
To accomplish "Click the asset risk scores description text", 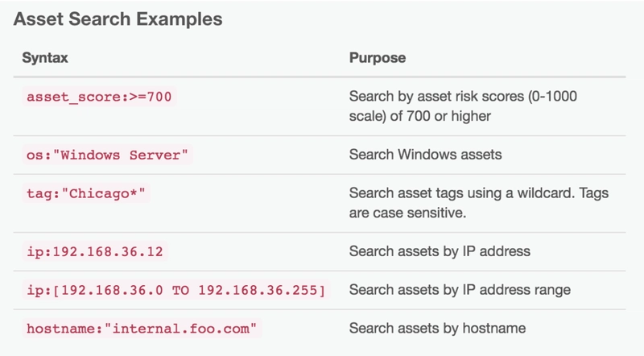I will [463, 106].
